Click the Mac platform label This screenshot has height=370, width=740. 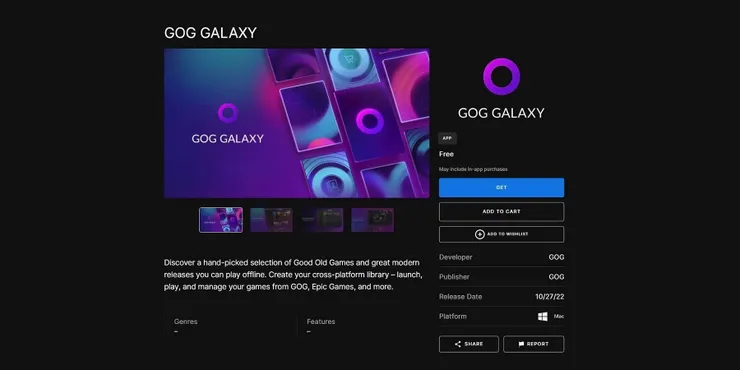[x=559, y=316]
